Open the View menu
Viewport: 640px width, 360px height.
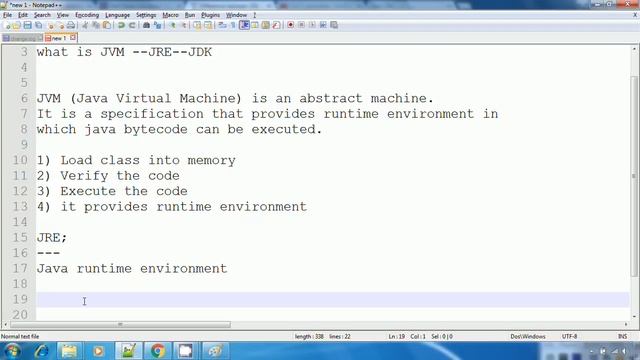(62, 15)
